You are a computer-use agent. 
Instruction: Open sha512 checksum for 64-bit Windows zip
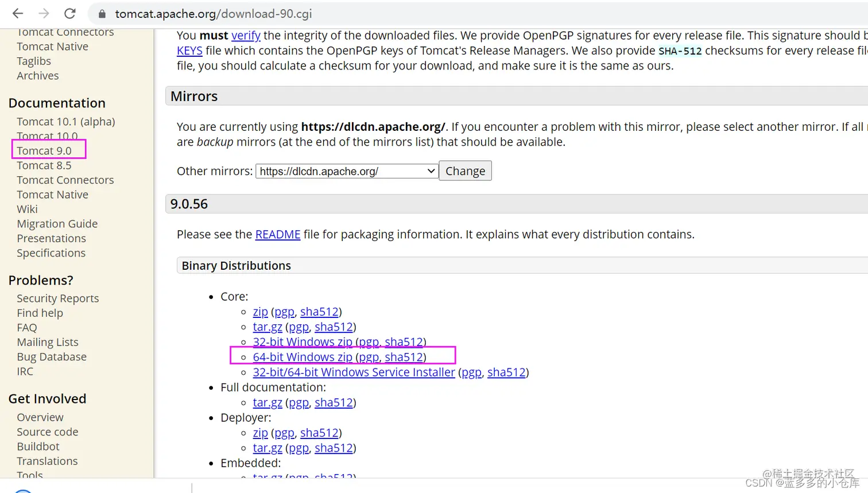tap(404, 357)
